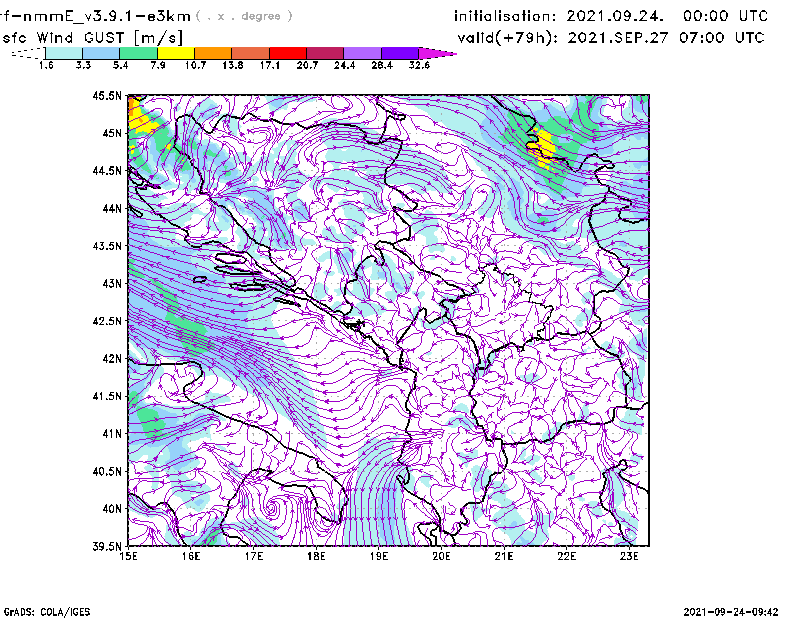
Task: Click the legend value 10.7
Action: (x=195, y=65)
